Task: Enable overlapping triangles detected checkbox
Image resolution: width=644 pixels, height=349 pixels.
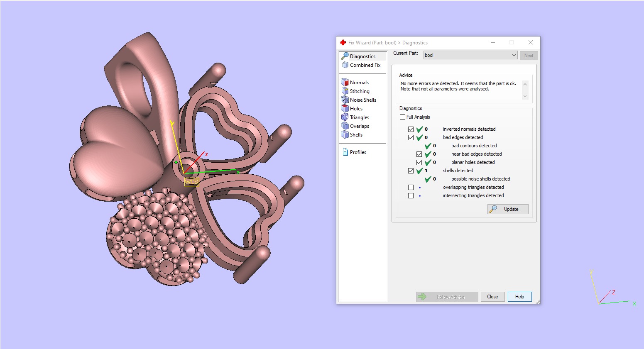Action: click(411, 187)
